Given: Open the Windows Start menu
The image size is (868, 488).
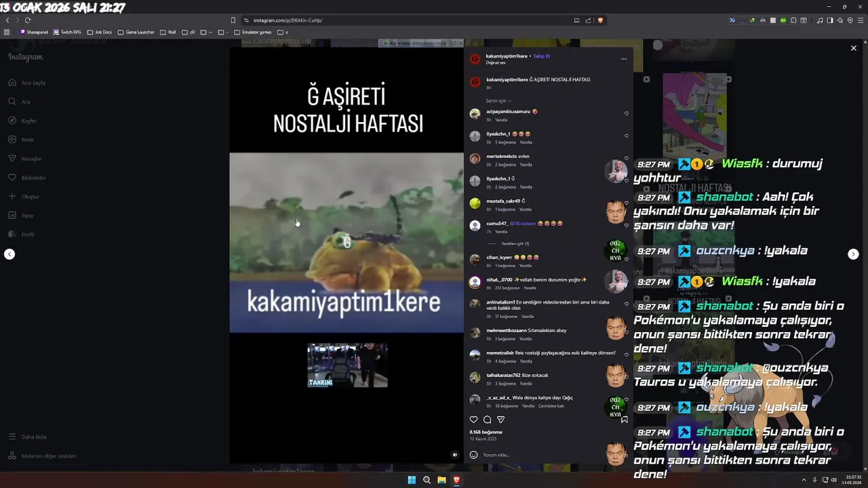Looking at the screenshot, I should point(412,480).
